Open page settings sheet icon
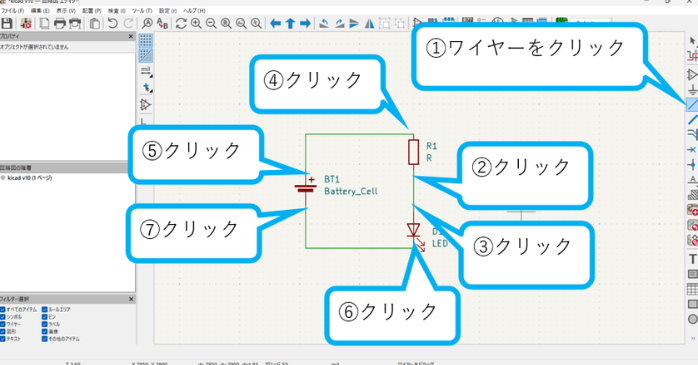The width and height of the screenshot is (698, 365). pyautogui.click(x=45, y=23)
